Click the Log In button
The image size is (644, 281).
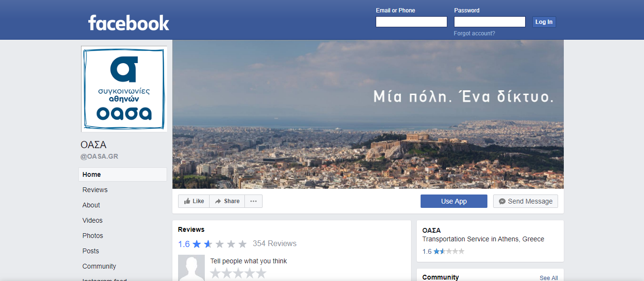[x=544, y=22]
